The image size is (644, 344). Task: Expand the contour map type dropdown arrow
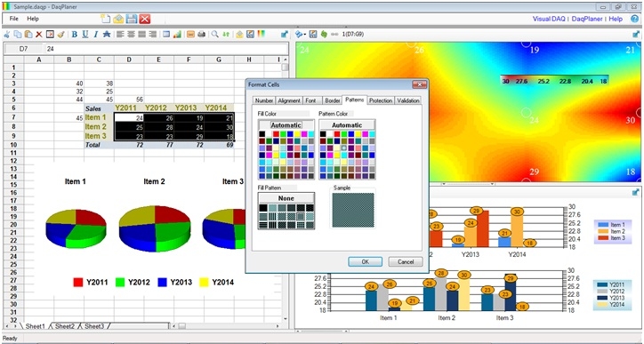pos(306,35)
